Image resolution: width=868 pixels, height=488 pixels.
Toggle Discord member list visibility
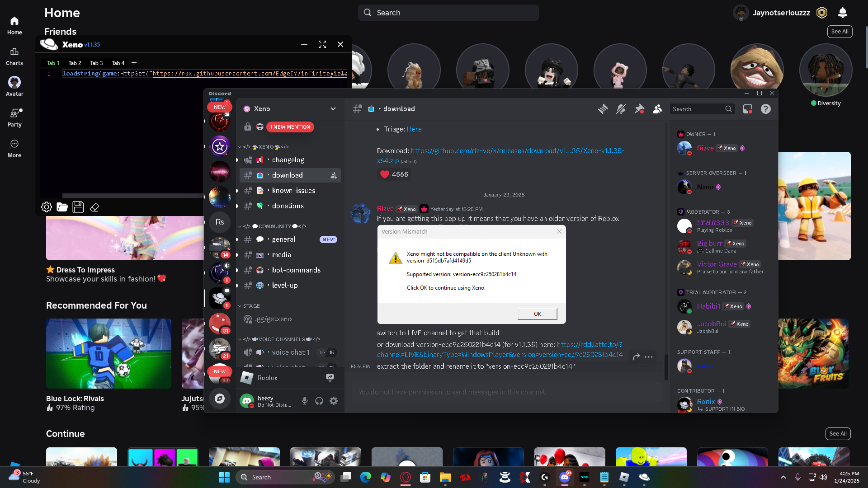point(657,109)
